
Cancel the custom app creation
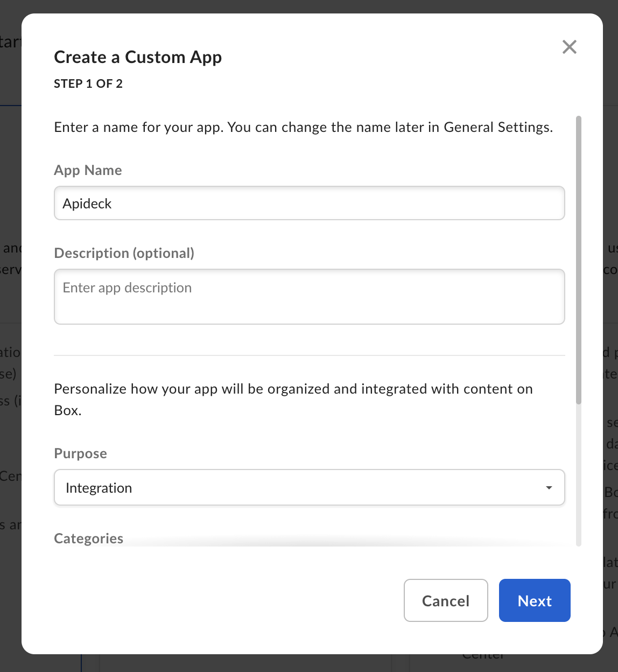[x=446, y=600]
